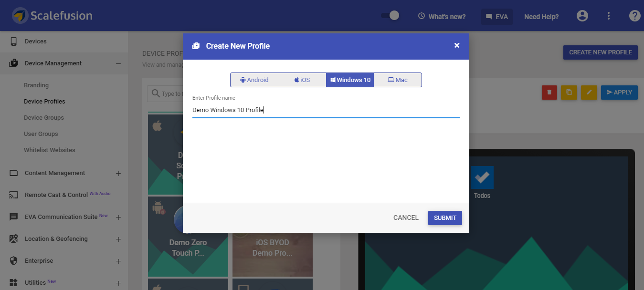Open What's new link
This screenshot has height=290, width=644.
(x=442, y=16)
